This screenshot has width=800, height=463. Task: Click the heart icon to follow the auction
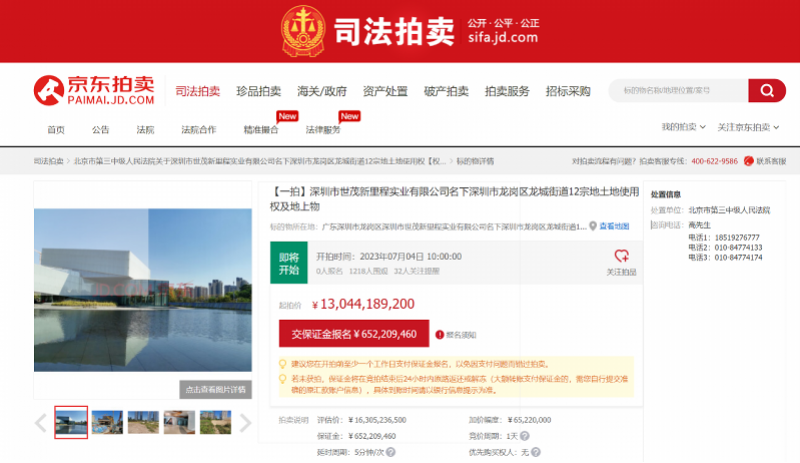tap(621, 256)
